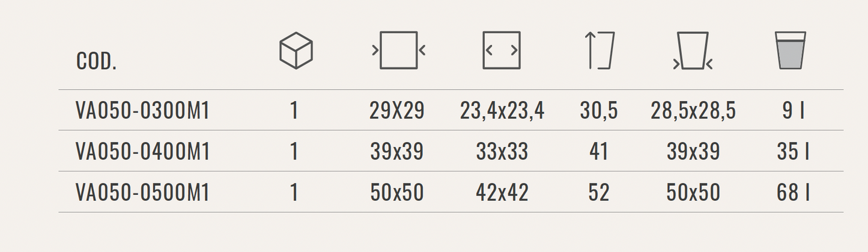The image size is (868, 252).
Task: Click the height arrow pot icon
Action: 599,51
